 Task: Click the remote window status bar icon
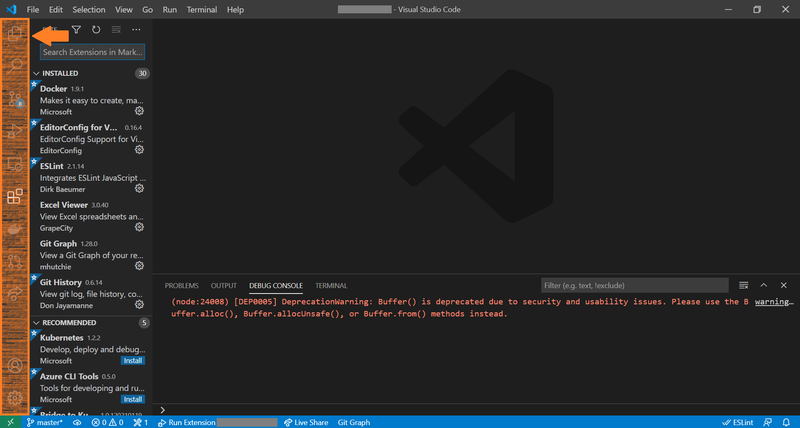coord(10,422)
